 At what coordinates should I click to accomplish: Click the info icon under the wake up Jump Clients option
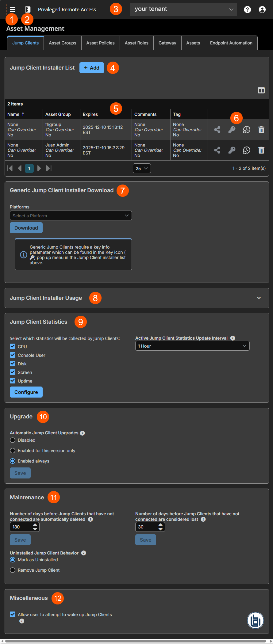[x=22, y=621]
